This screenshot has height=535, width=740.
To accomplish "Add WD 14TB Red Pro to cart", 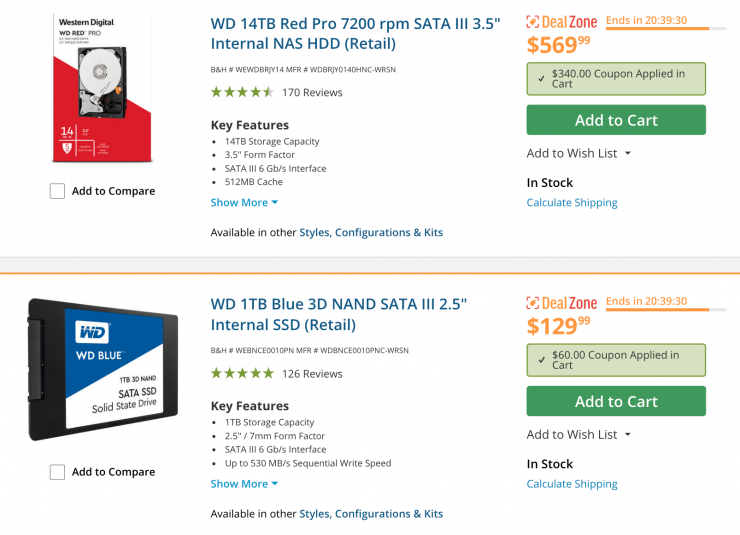I will 616,120.
